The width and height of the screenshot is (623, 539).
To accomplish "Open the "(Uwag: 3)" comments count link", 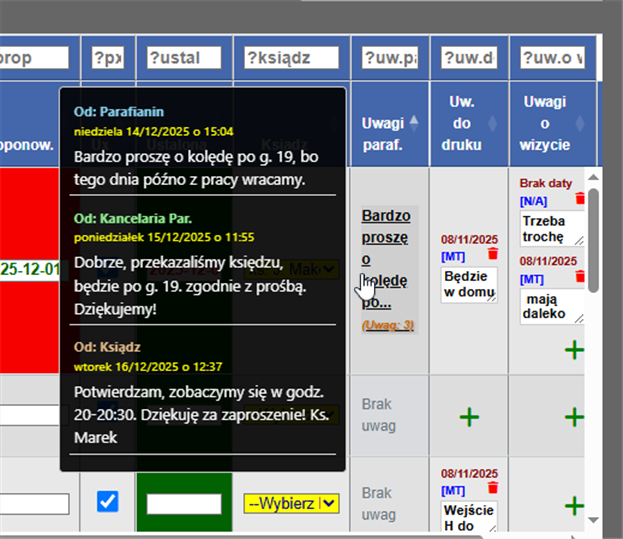I will click(387, 325).
